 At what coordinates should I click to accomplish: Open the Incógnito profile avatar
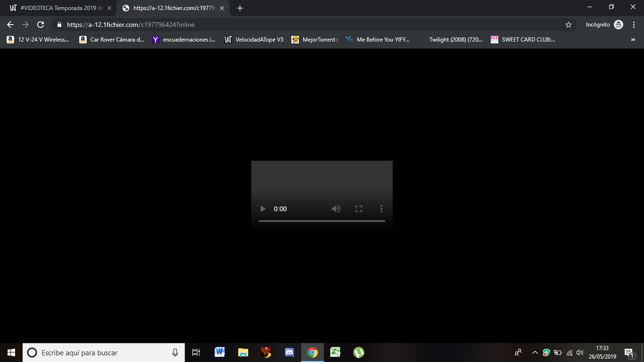point(618,24)
